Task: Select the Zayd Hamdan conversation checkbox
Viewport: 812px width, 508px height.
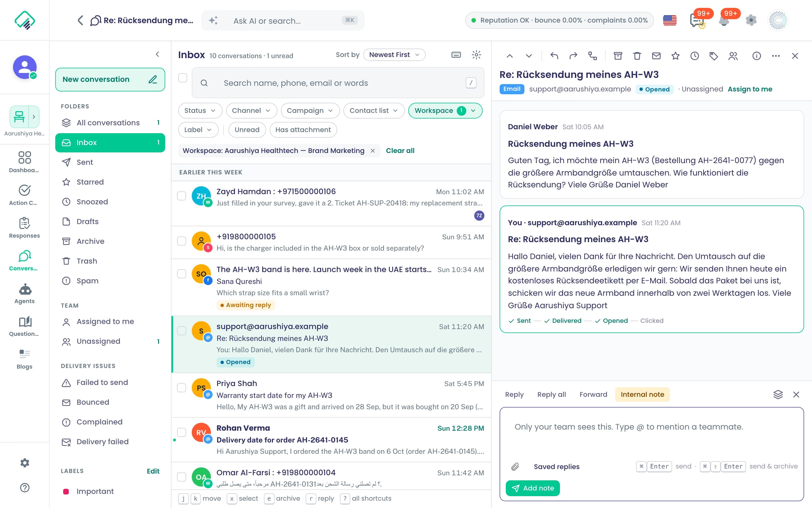Action: coord(182,196)
